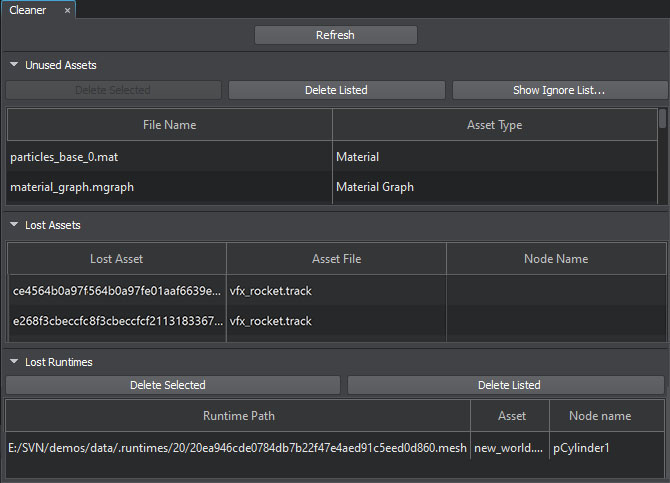Screen dimensions: 670x483
Task: Select the runtime path .mesh row
Action: tap(237, 448)
